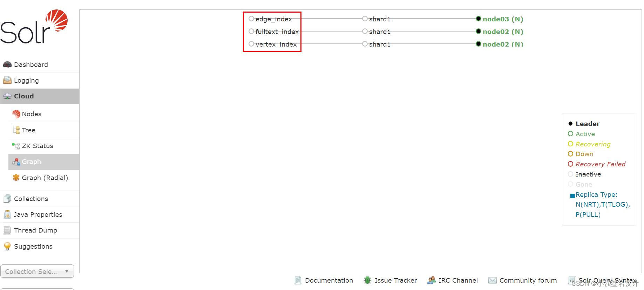644x290 pixels.
Task: Click the Thread Dump stack icon
Action: (7, 230)
